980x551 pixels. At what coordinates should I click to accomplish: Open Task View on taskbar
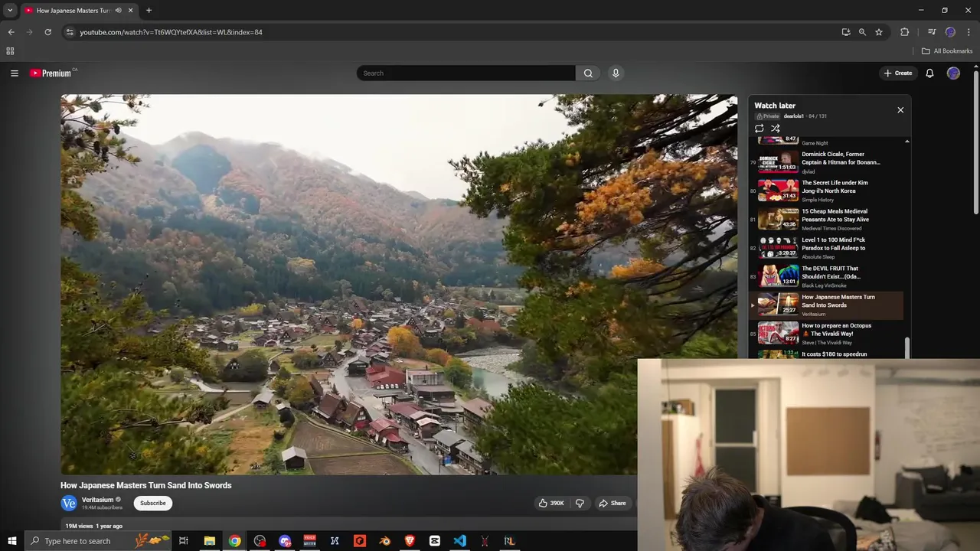184,541
